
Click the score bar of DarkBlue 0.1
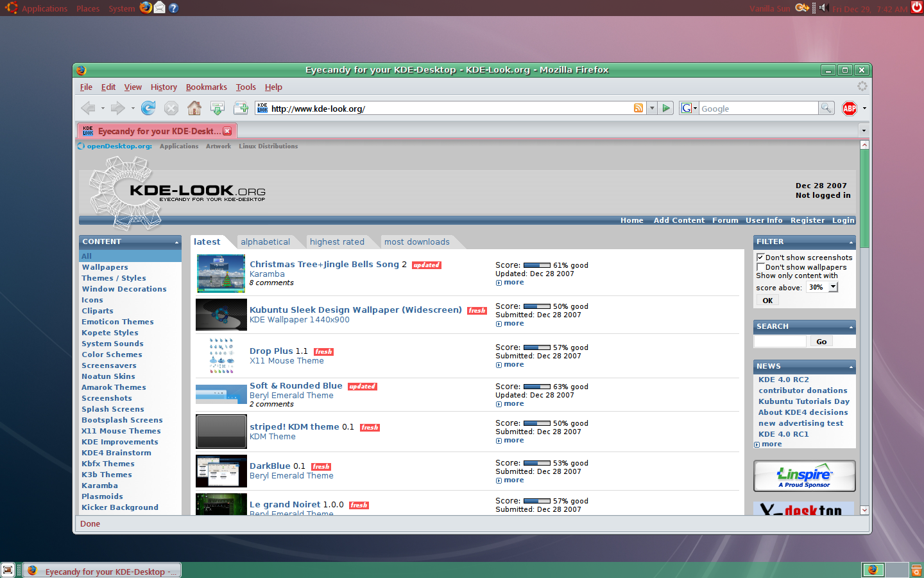click(537, 463)
